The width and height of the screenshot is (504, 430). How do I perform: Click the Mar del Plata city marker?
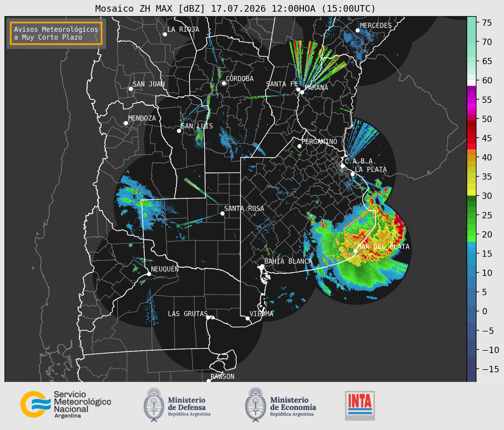click(x=356, y=251)
